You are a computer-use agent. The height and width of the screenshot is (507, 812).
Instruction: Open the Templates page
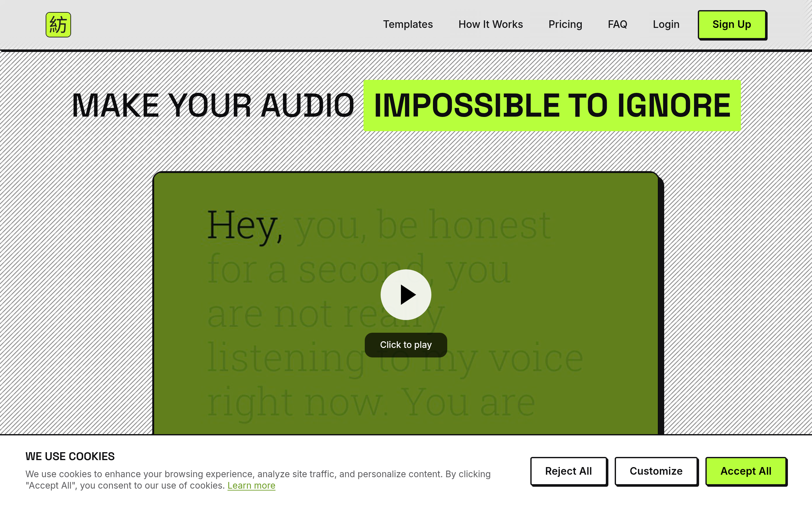(x=408, y=24)
